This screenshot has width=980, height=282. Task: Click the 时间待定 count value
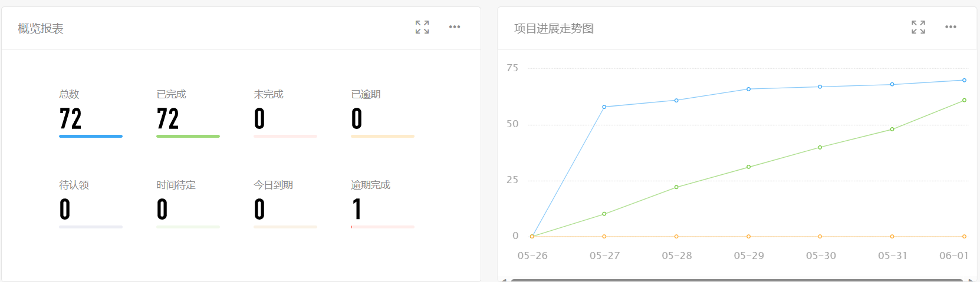(x=162, y=210)
